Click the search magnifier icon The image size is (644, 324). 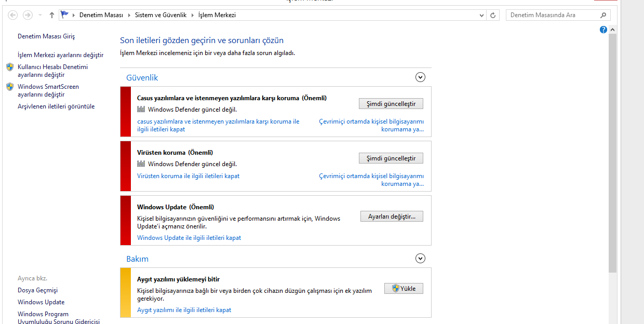(603, 15)
